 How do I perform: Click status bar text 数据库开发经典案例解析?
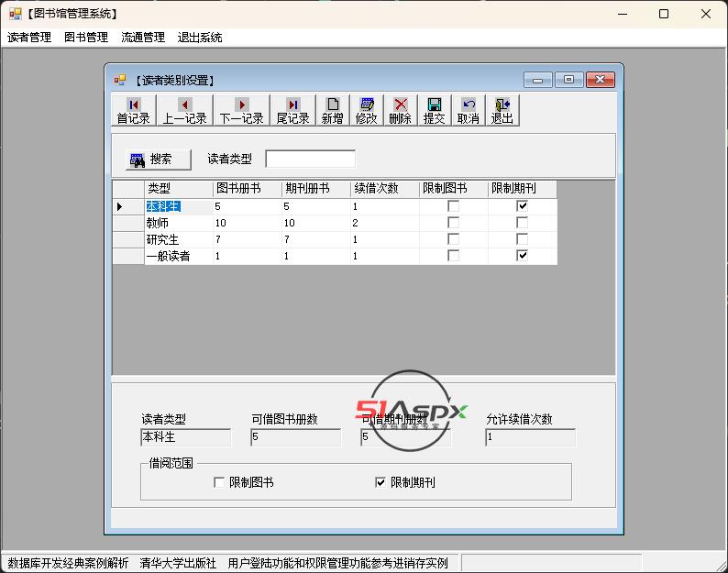(x=68, y=563)
